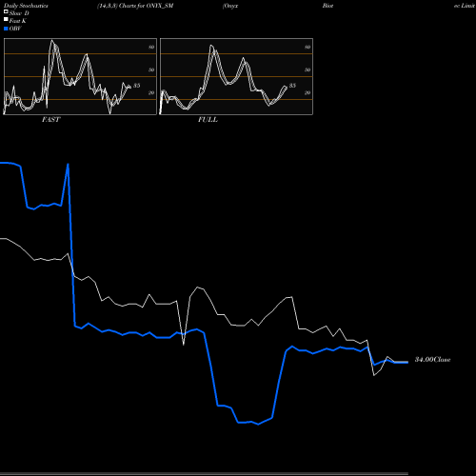Image resolution: width=476 pixels, height=476 pixels.
Task: Click the FULL stochastic chart thumbnail
Action: 236,76
